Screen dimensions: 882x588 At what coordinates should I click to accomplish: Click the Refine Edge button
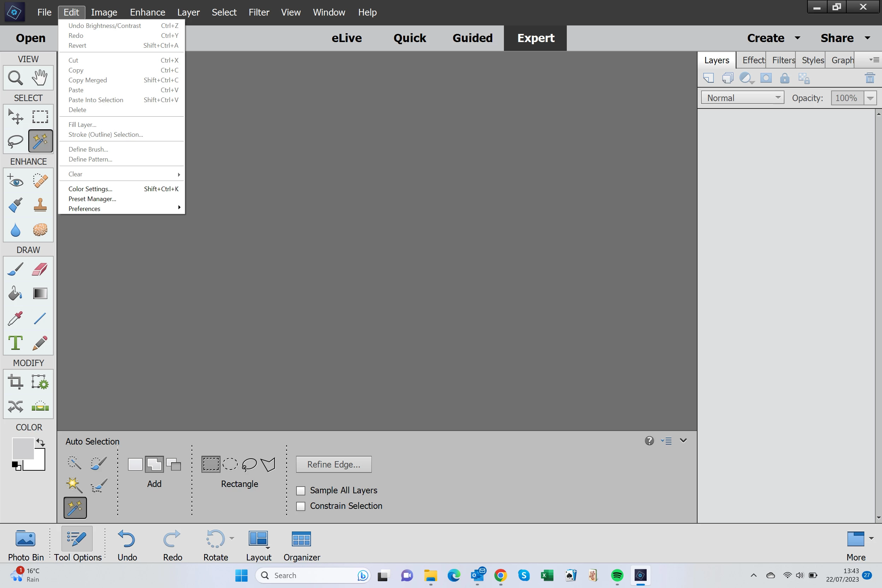click(x=333, y=464)
